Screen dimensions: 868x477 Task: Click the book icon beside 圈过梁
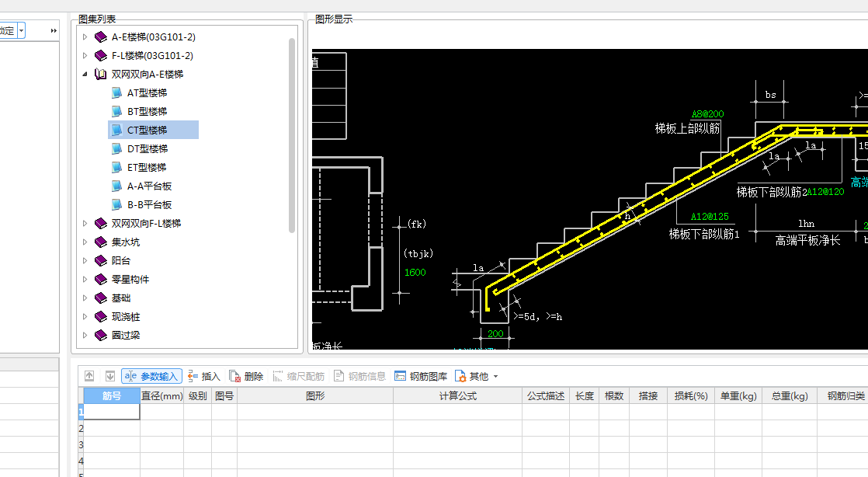[101, 335]
